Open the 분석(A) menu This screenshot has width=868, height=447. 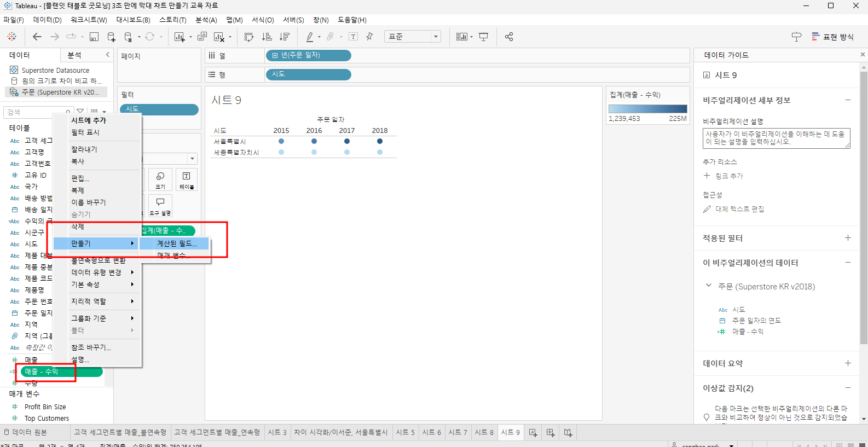[206, 20]
